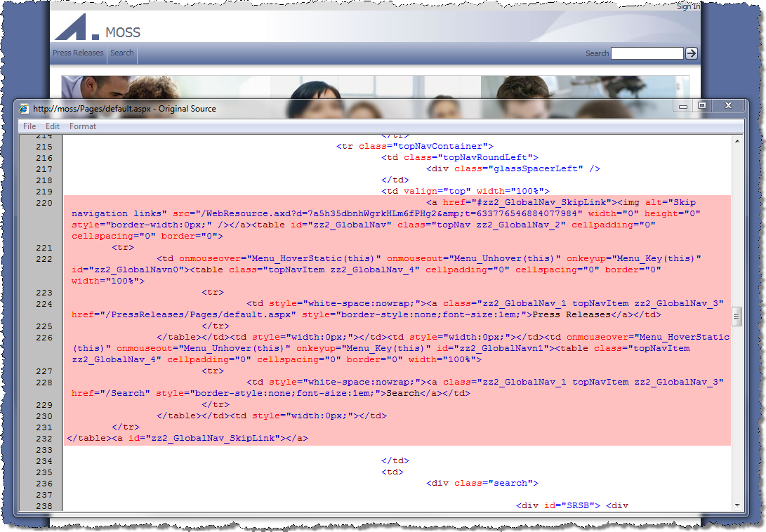Click line number 236 in the gutter
This screenshot has height=532, width=766.
44,484
